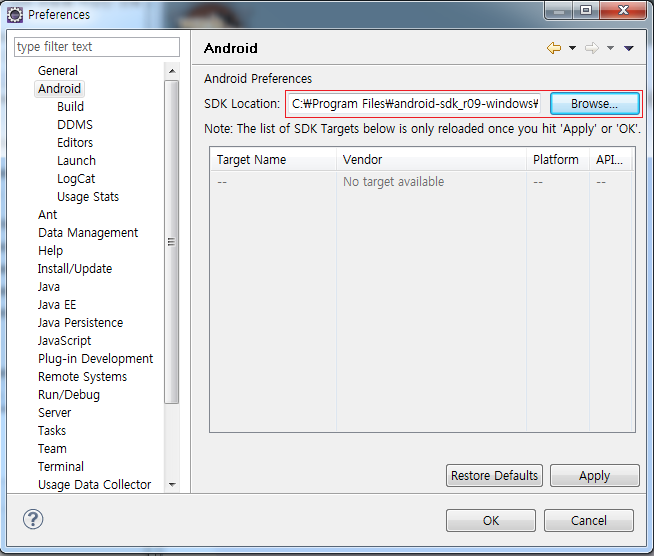
Task: Select JavaScript preferences item
Action: 64,340
